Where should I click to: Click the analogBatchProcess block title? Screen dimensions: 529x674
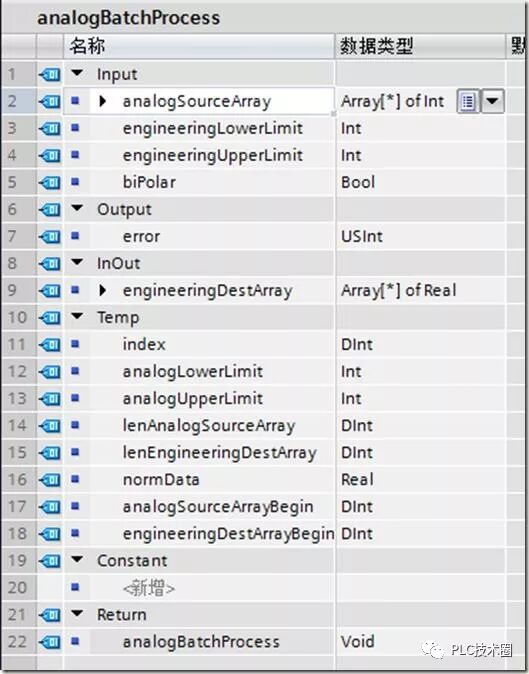tap(128, 18)
